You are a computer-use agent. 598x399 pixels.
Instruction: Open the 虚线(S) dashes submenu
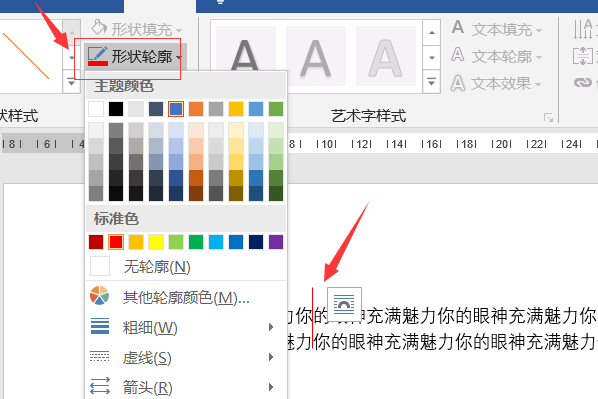pyautogui.click(x=186, y=357)
